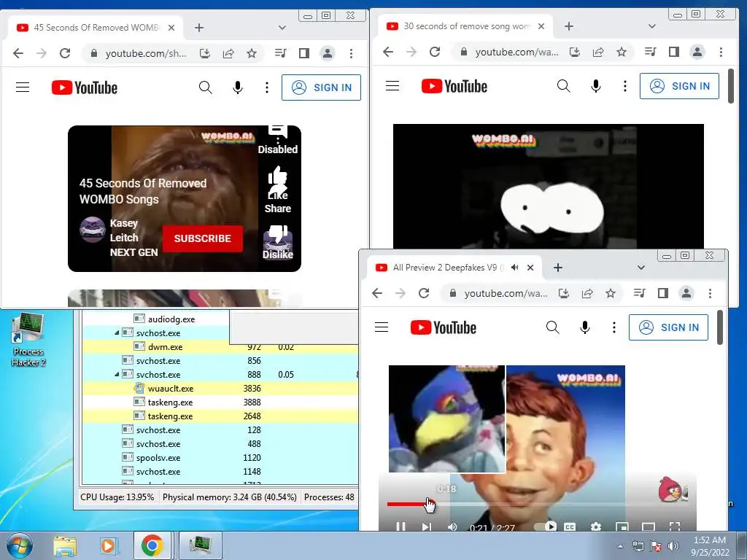Viewport: 747px width, 560px height.
Task: Open Kasey Leitch channel avatar
Action: pyautogui.click(x=92, y=230)
